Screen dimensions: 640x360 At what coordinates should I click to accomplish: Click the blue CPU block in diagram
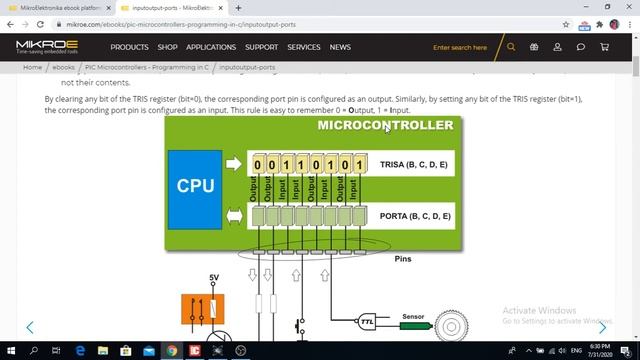[x=195, y=190]
